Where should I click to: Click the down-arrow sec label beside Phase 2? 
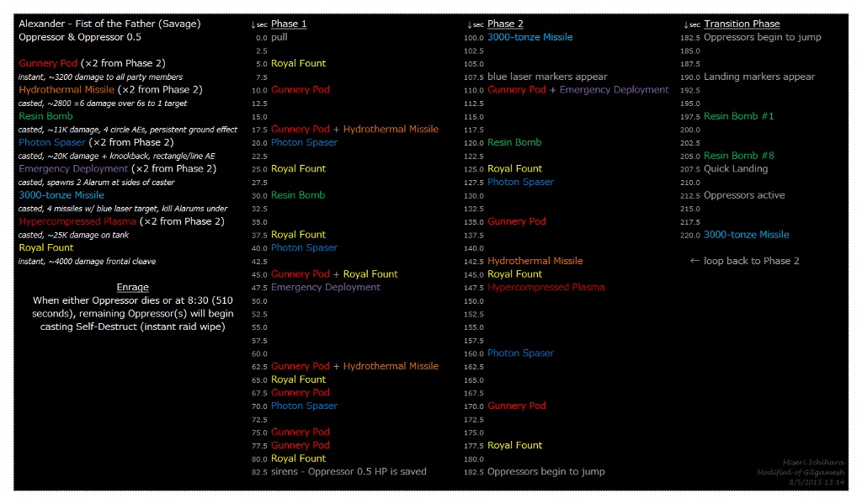click(x=476, y=24)
